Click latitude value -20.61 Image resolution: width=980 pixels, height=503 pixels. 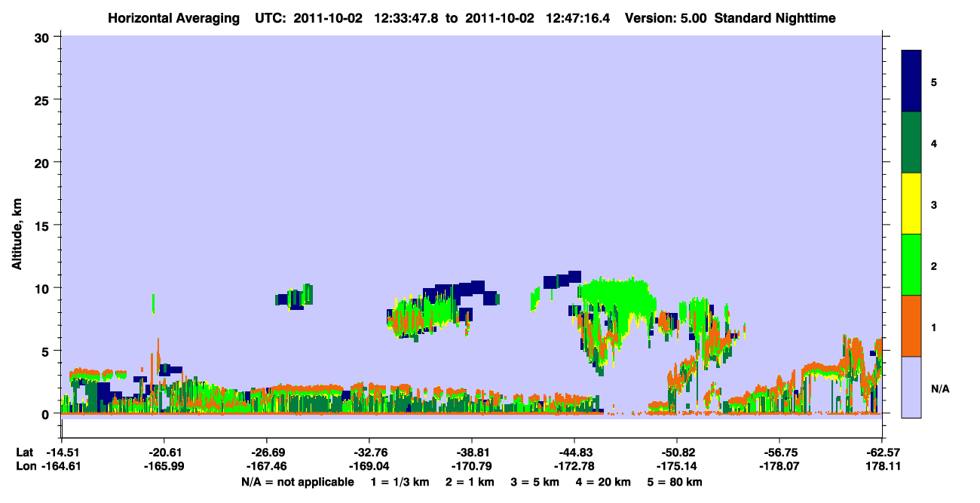coord(164,452)
